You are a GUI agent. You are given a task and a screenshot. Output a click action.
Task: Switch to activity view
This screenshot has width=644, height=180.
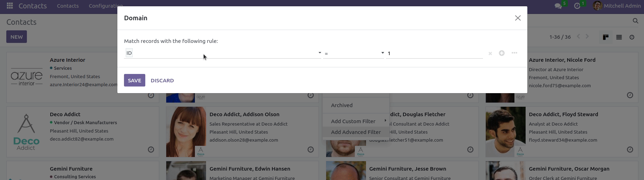pos(632,37)
